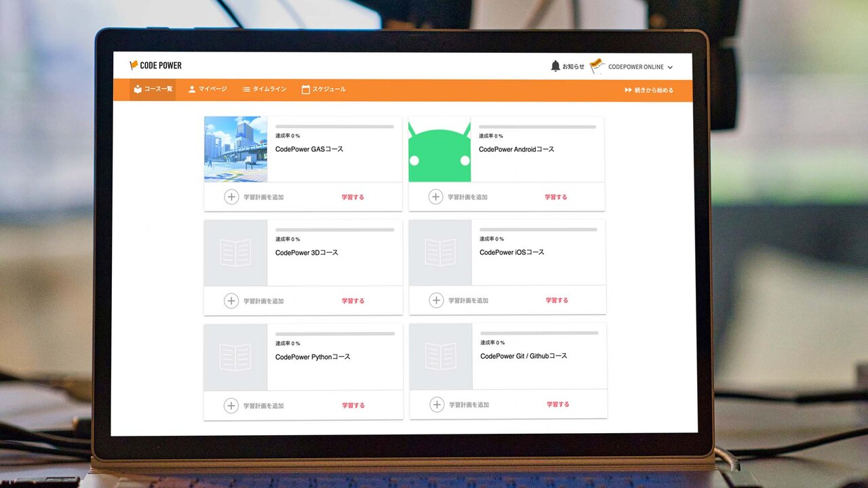Open the green Android robot thumbnail
The height and width of the screenshot is (488, 868).
point(439,149)
